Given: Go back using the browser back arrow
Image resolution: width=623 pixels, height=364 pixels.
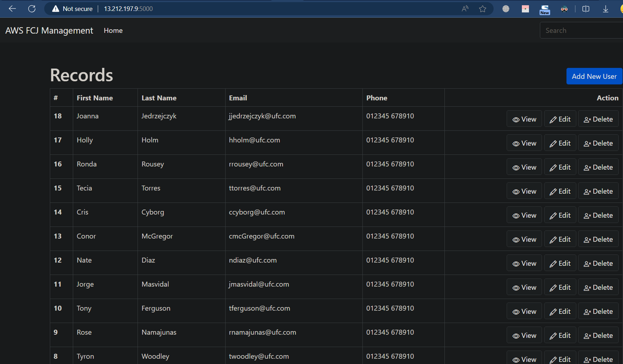Looking at the screenshot, I should (12, 9).
